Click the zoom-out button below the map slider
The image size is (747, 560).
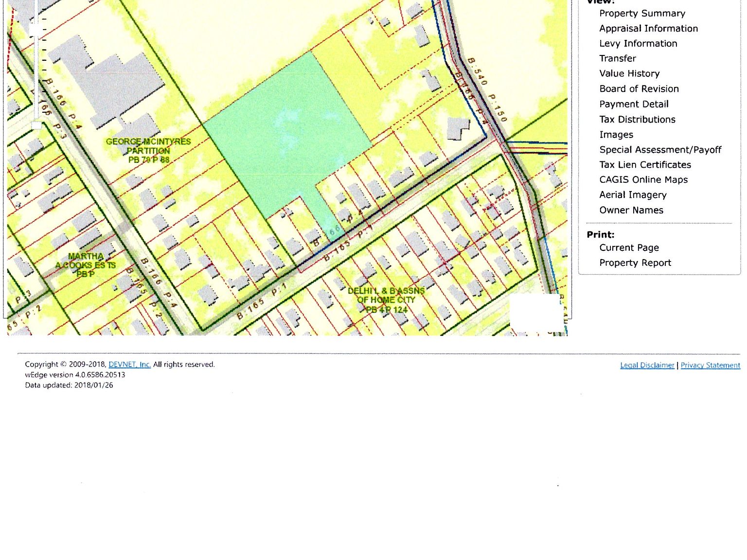coord(36,125)
